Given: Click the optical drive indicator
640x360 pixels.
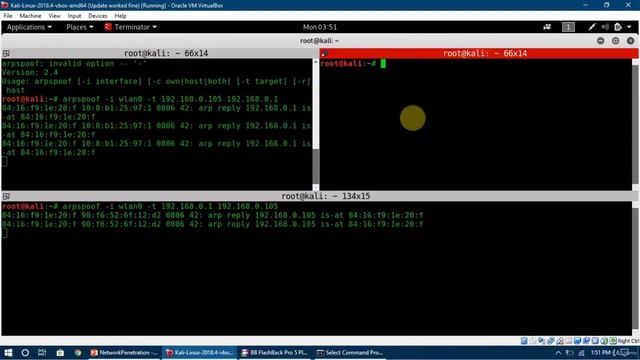Looking at the screenshot, I should coord(533,340).
